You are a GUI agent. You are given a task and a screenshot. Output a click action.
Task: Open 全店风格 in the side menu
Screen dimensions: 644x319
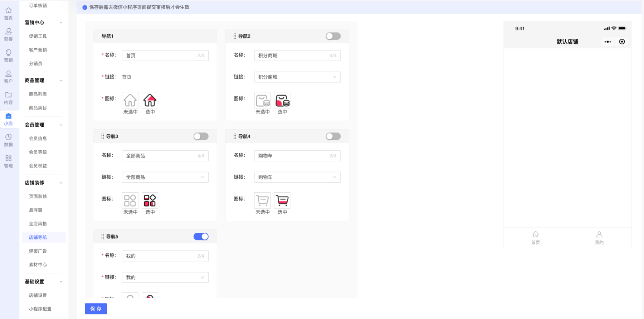pos(38,224)
